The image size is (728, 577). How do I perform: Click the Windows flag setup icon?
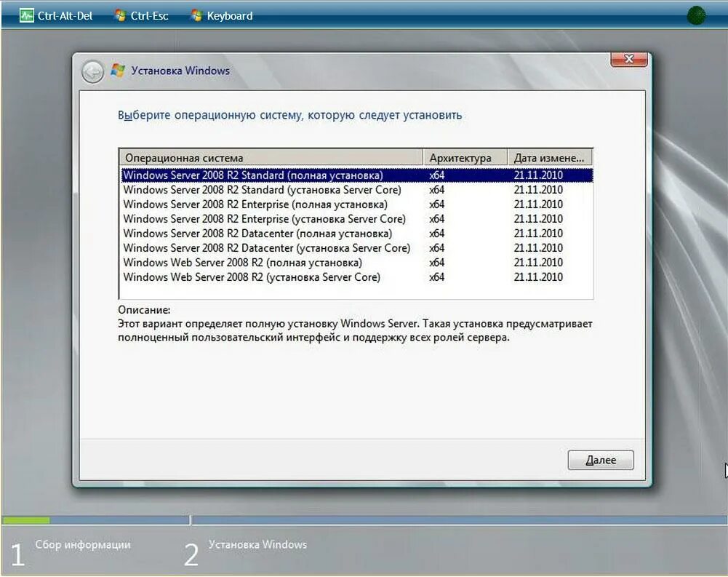pyautogui.click(x=118, y=71)
